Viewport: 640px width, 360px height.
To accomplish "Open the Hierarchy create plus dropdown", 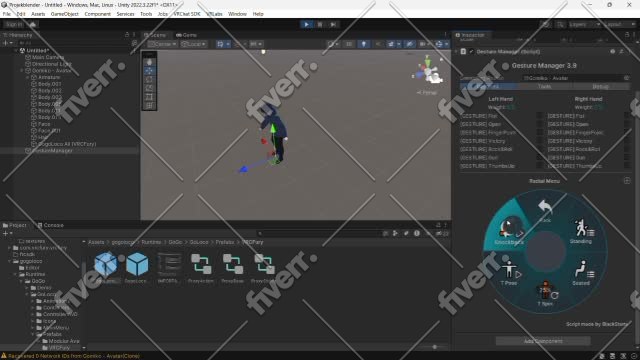I will (x=7, y=43).
